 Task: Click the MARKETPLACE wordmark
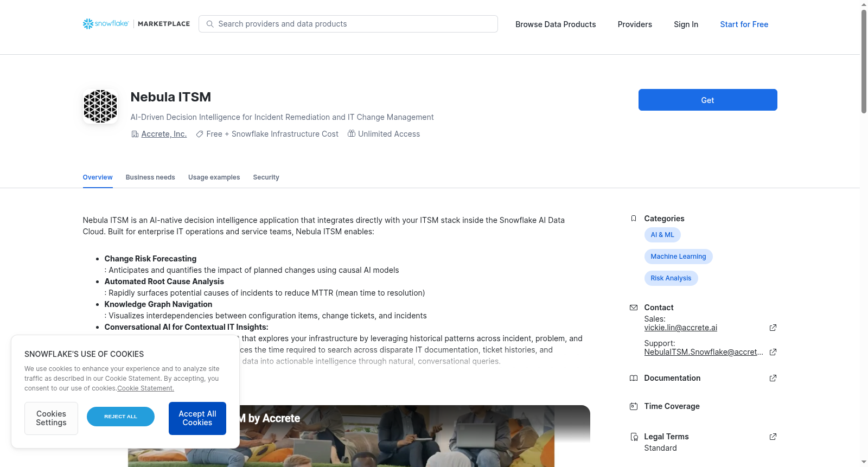pos(164,24)
